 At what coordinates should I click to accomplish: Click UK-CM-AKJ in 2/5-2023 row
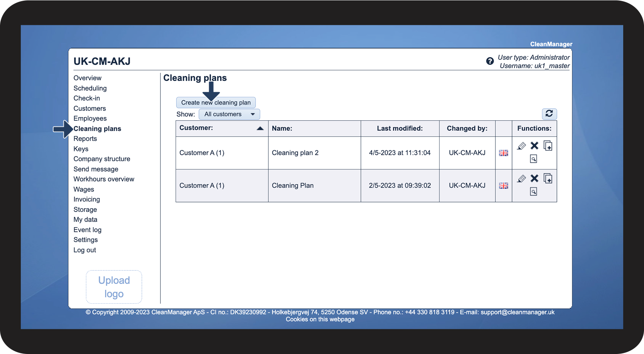[467, 186]
